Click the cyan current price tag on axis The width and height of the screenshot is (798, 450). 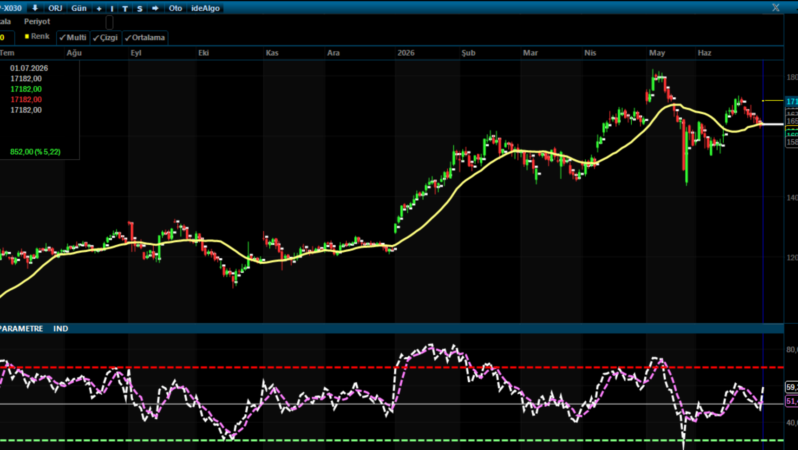tap(792, 102)
